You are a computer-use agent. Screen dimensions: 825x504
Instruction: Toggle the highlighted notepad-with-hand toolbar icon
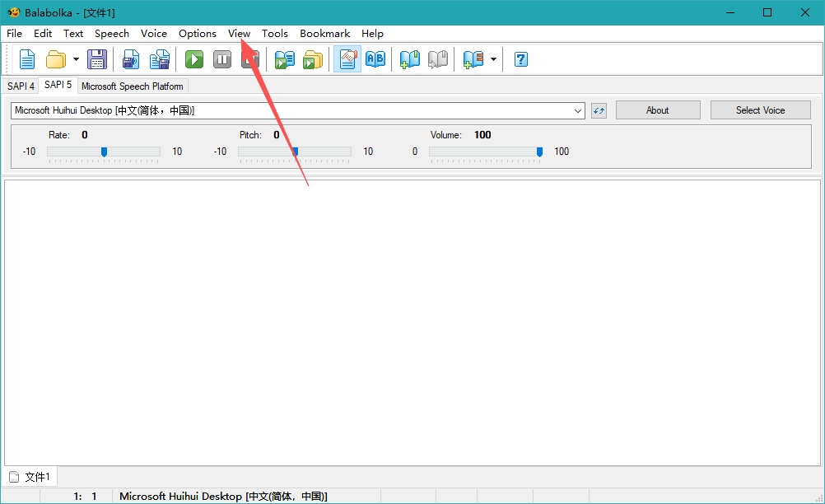[347, 59]
